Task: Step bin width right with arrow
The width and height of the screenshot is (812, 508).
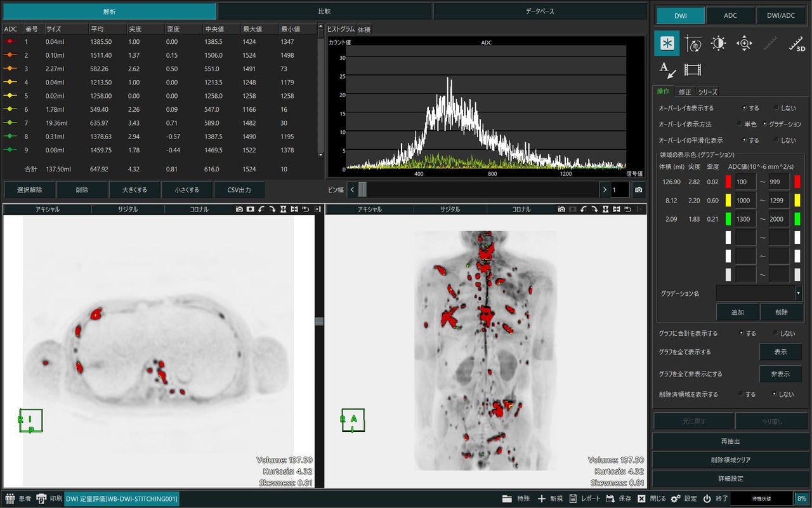Action: click(604, 190)
